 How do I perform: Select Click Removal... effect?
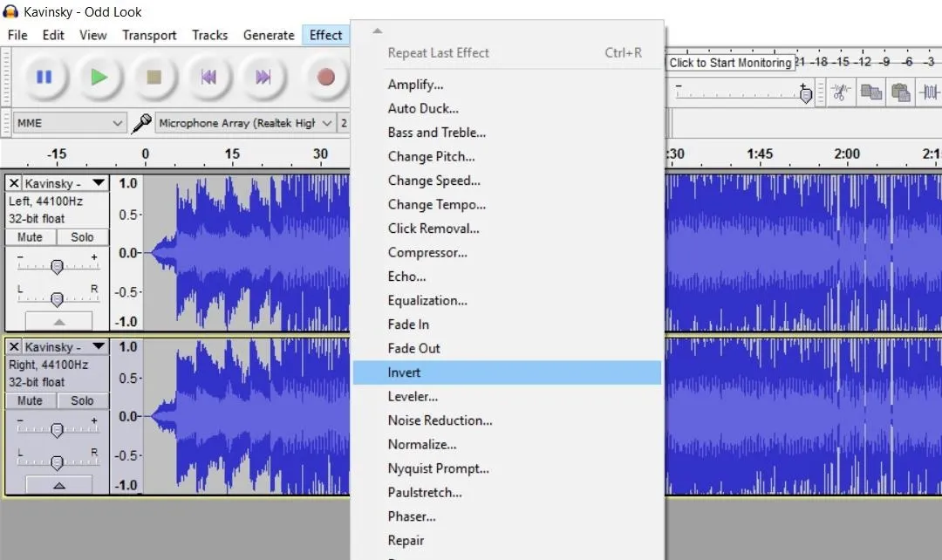(x=507, y=229)
